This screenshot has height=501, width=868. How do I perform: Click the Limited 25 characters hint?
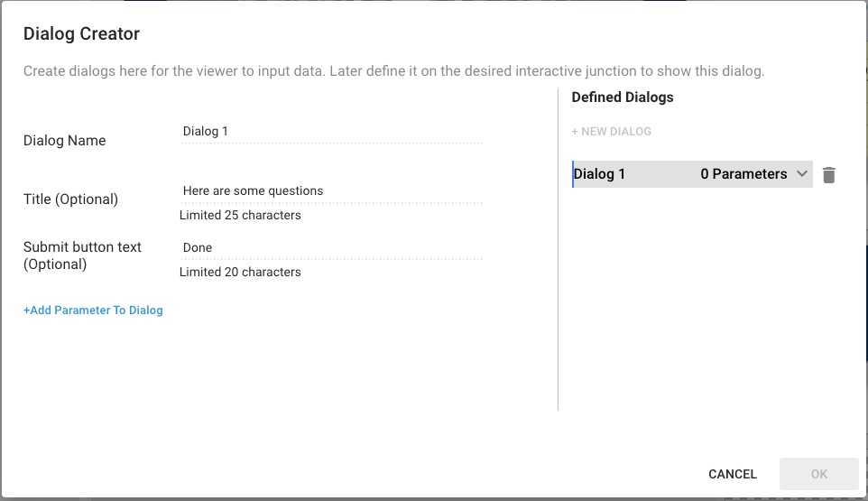click(x=240, y=216)
